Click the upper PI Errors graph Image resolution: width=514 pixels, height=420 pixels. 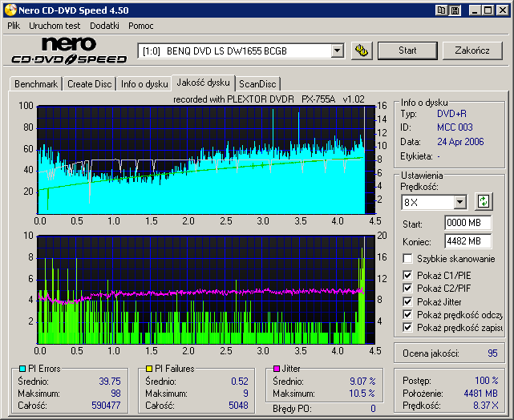[206, 160]
